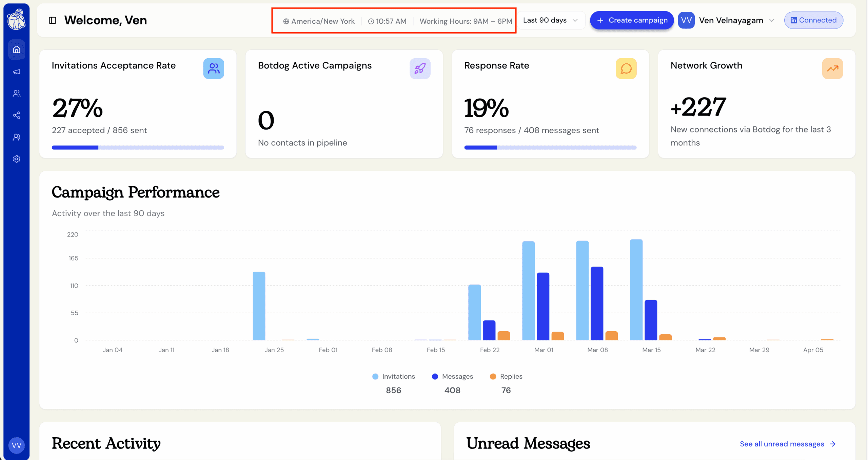Image resolution: width=868 pixels, height=460 pixels.
Task: Click the network share icon in sidebar
Action: coord(16,115)
